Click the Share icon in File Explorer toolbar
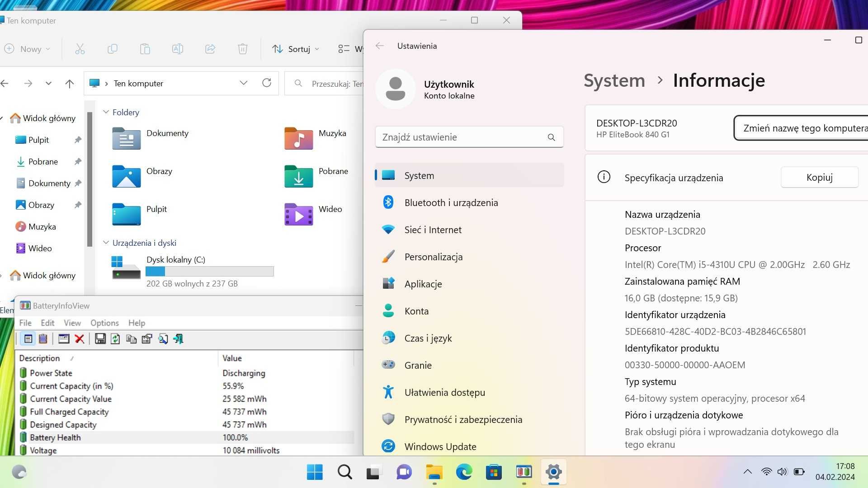The width and height of the screenshot is (868, 488). (210, 49)
